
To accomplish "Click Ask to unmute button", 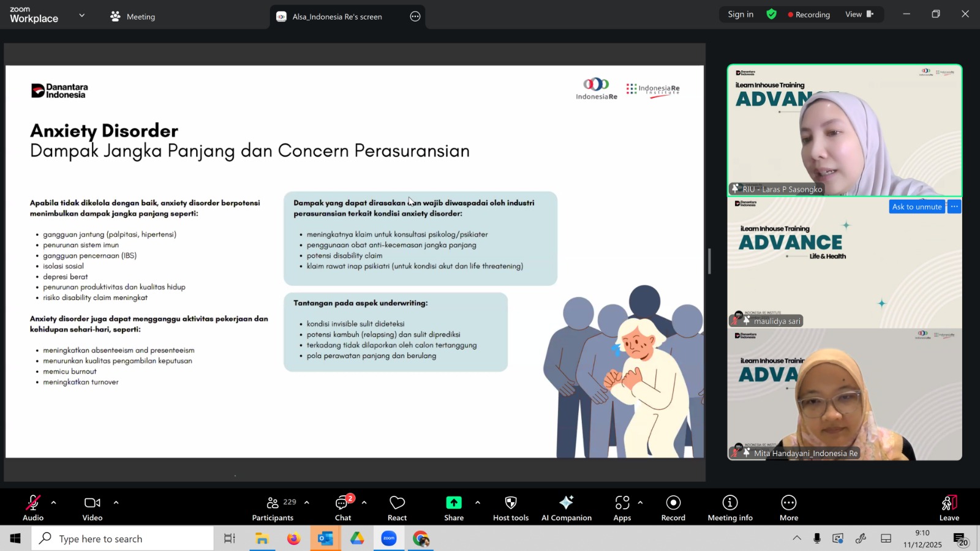I will click(x=916, y=207).
